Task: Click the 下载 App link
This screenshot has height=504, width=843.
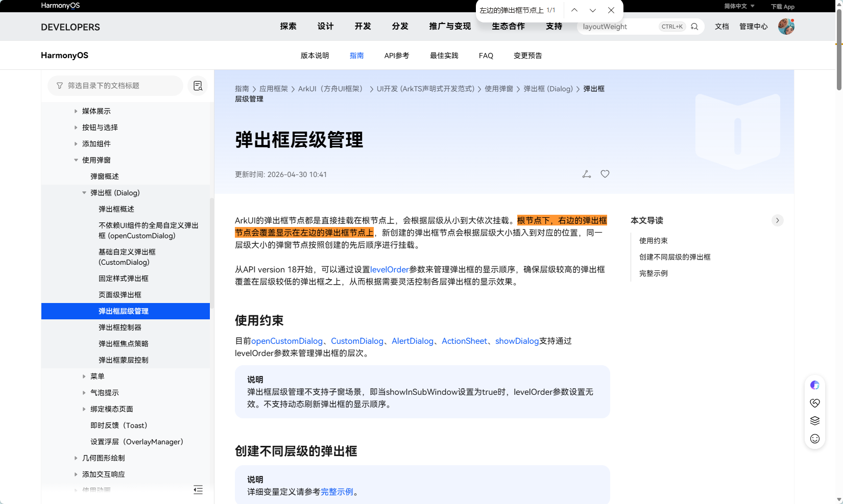Action: [x=783, y=7]
